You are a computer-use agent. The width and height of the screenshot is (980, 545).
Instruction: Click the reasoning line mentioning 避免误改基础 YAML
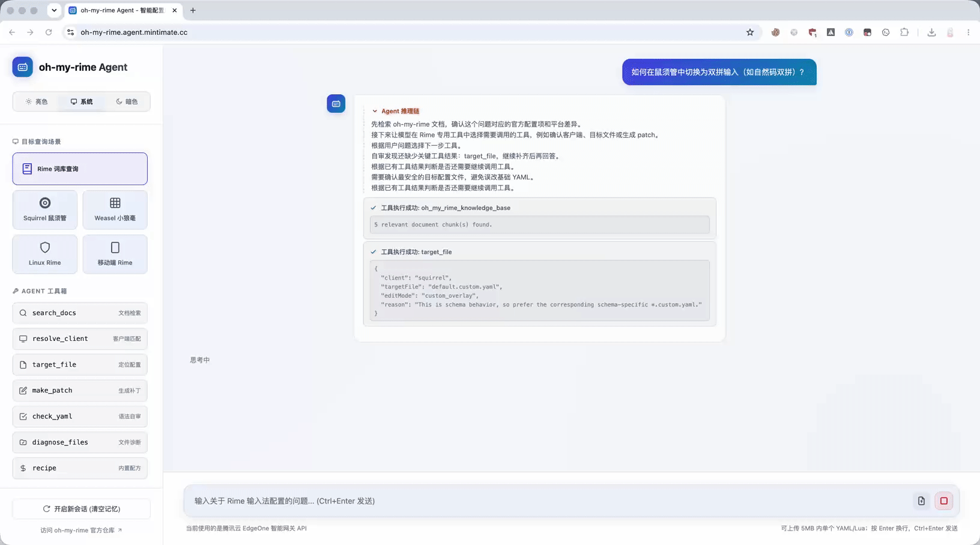(x=455, y=177)
